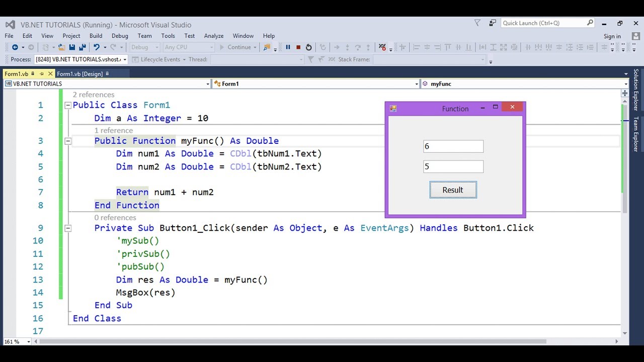Viewport: 644px width, 362px height.
Task: Click the Navigate Backward arrow icon
Action: point(15,47)
